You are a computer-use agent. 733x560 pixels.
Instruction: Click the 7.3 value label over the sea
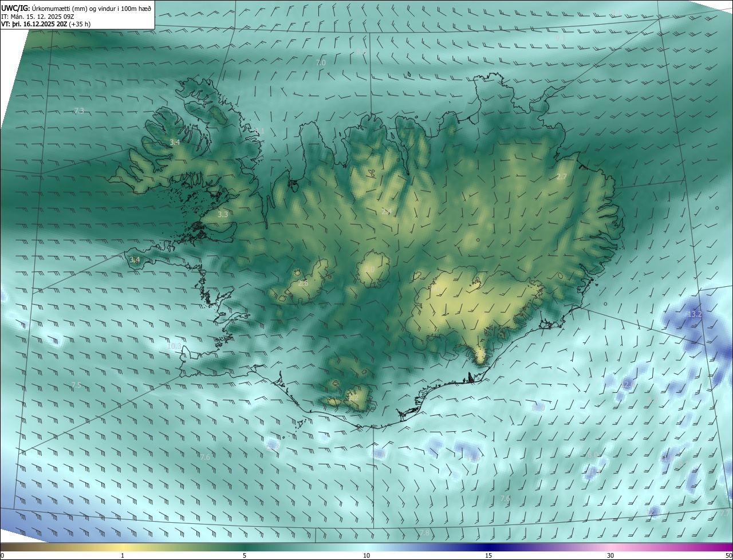79,111
